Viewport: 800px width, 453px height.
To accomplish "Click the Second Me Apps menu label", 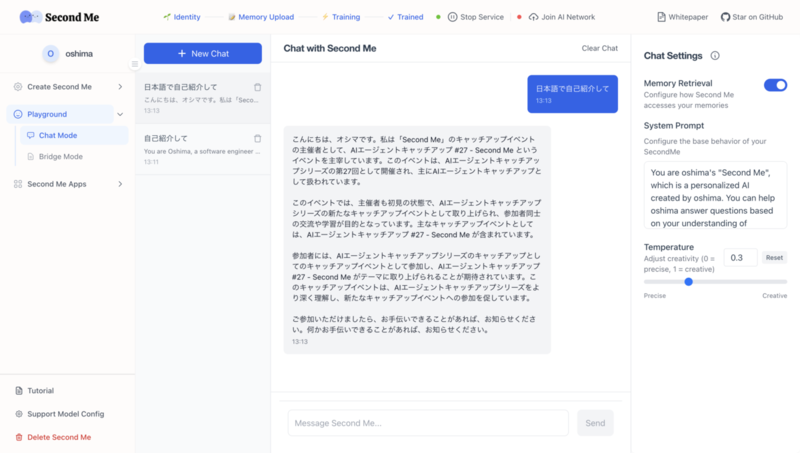I will coord(57,184).
